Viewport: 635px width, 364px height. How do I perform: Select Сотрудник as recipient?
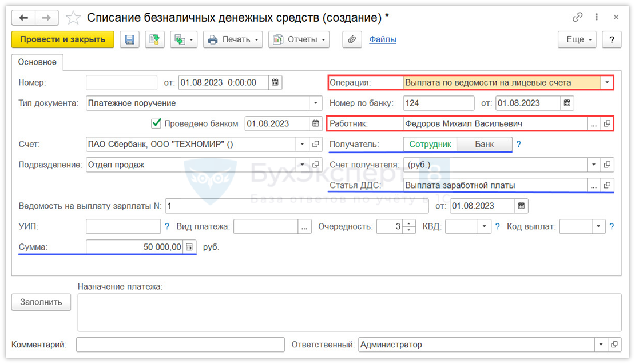(430, 145)
